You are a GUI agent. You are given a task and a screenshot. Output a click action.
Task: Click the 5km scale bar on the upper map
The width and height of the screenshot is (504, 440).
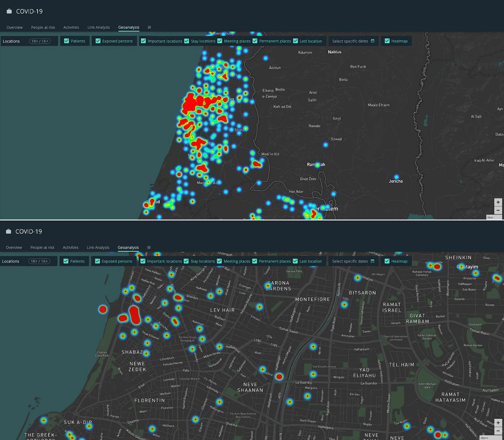click(494, 217)
